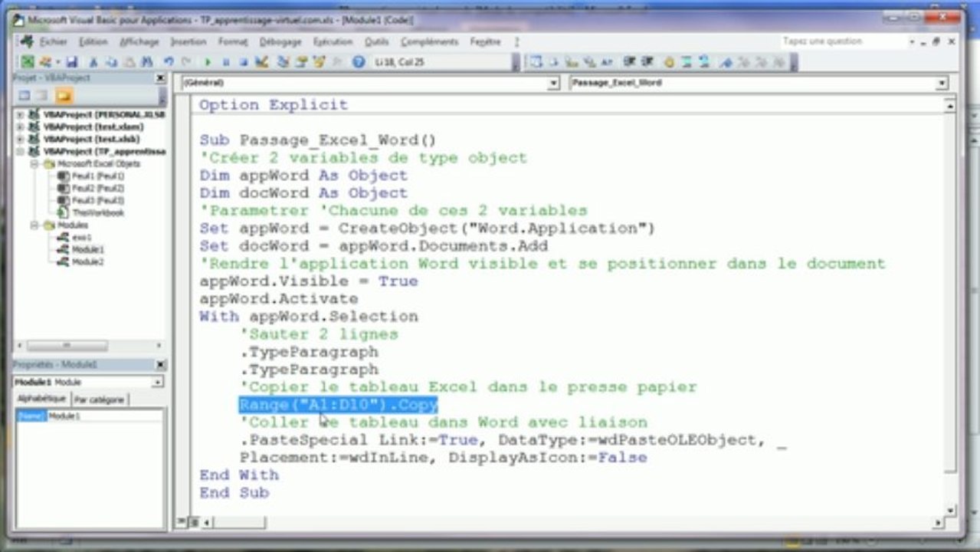This screenshot has width=980, height=552.
Task: Click the Find binoculars icon
Action: point(146,62)
